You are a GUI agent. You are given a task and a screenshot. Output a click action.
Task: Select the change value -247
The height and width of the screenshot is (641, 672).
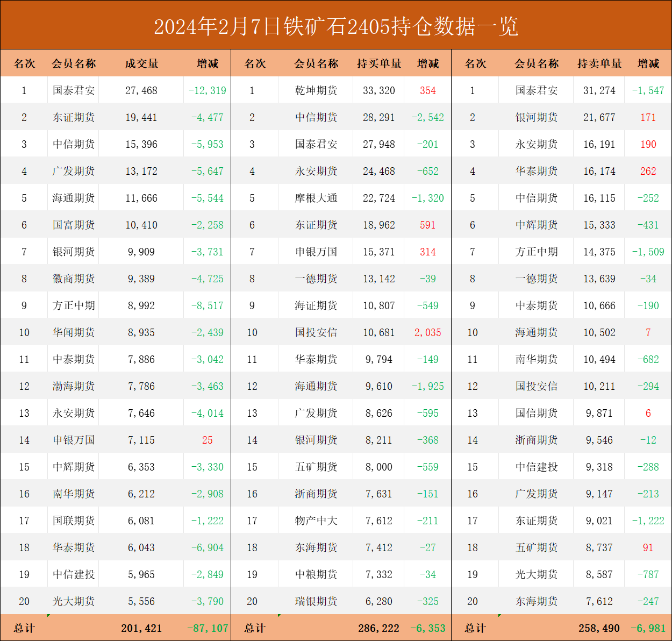[x=648, y=601]
